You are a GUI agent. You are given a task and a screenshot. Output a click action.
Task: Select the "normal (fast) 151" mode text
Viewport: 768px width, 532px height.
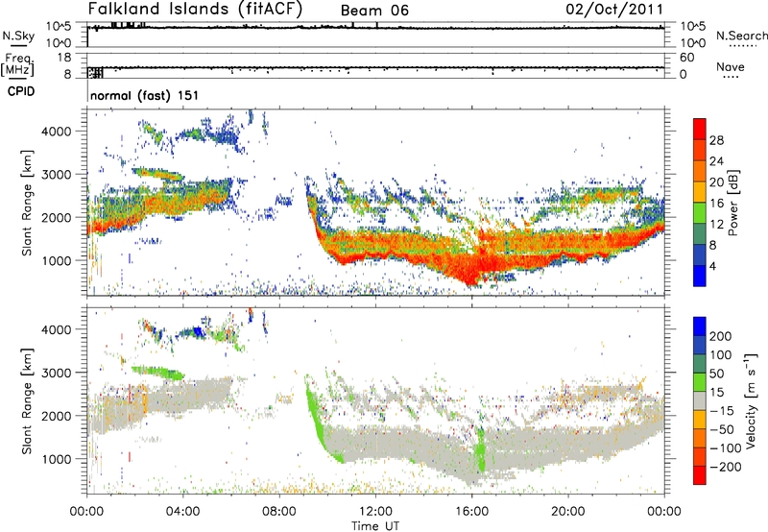[145, 95]
